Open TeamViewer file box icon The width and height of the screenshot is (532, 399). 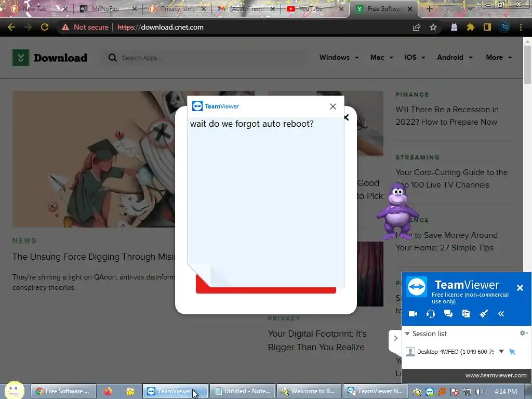tap(466, 314)
